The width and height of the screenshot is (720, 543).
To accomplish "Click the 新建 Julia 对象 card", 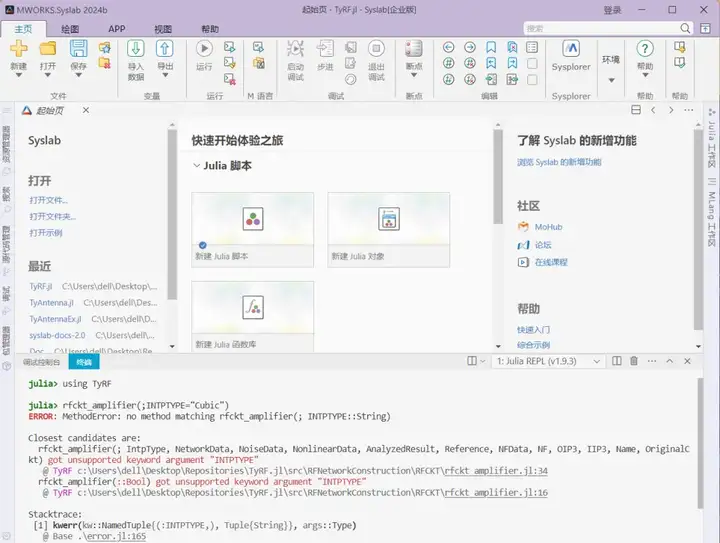I will tap(388, 230).
